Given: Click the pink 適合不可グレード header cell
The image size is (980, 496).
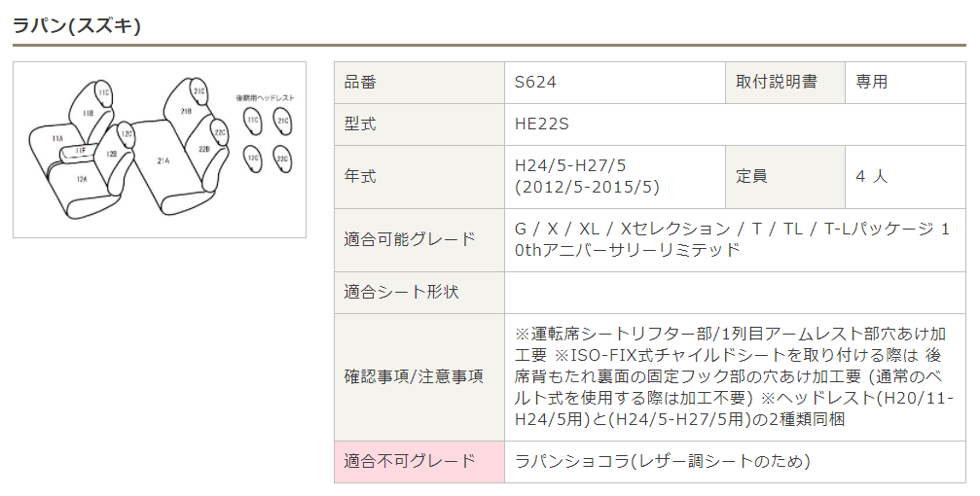Looking at the screenshot, I should point(419,462).
